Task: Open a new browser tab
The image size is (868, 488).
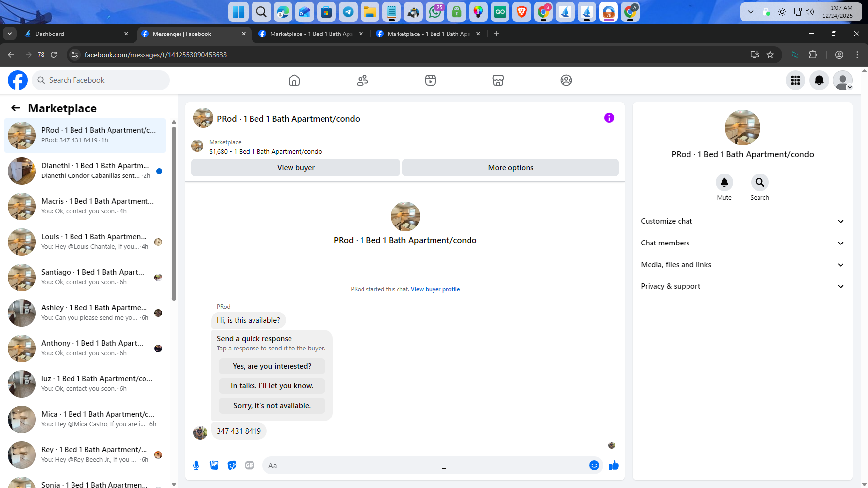Action: (x=496, y=34)
